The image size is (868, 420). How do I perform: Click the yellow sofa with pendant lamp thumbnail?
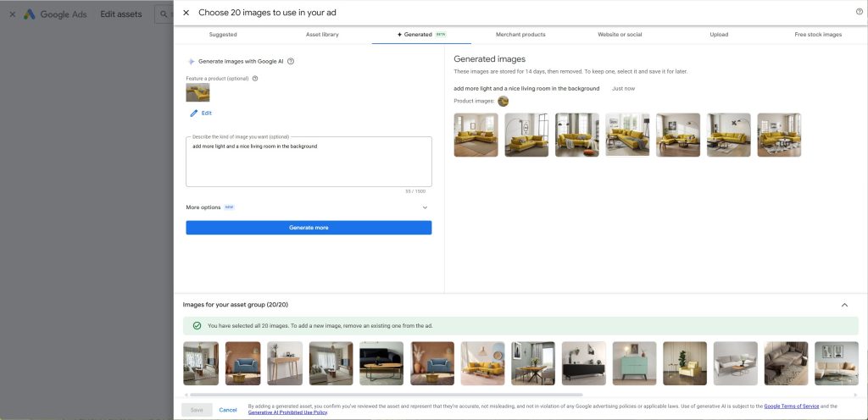(482, 363)
